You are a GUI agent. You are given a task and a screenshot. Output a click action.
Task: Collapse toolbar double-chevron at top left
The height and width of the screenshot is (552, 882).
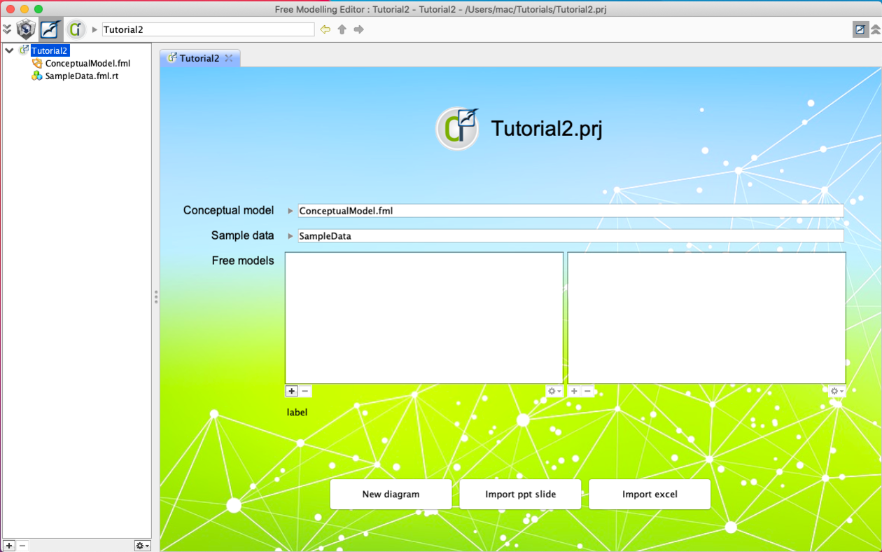click(7, 29)
